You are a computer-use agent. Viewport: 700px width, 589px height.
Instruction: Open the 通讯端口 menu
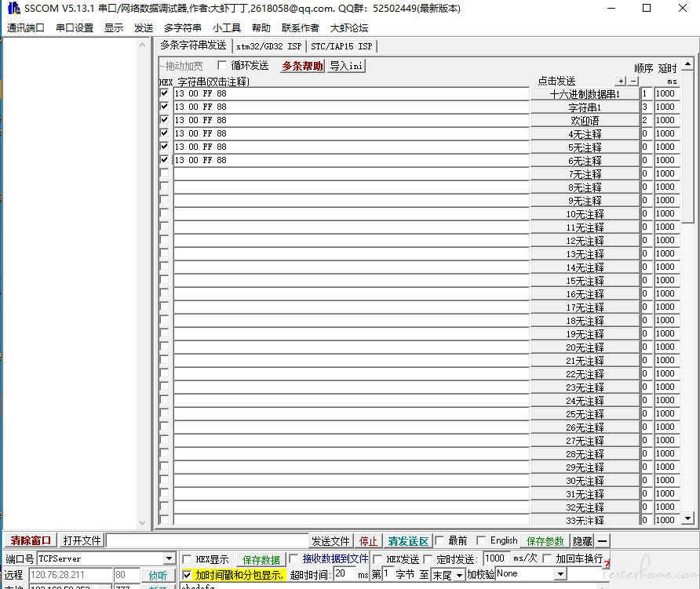pos(25,27)
